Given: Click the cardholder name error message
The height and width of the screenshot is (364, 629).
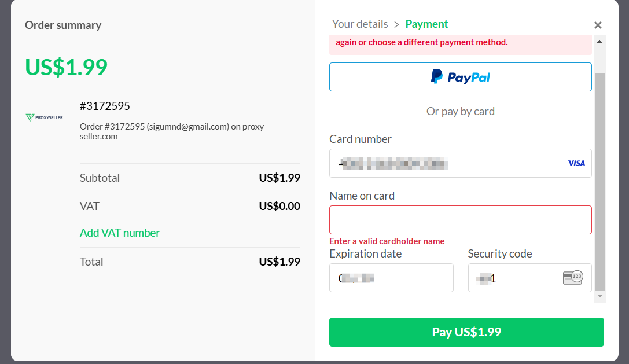Looking at the screenshot, I should (x=387, y=241).
